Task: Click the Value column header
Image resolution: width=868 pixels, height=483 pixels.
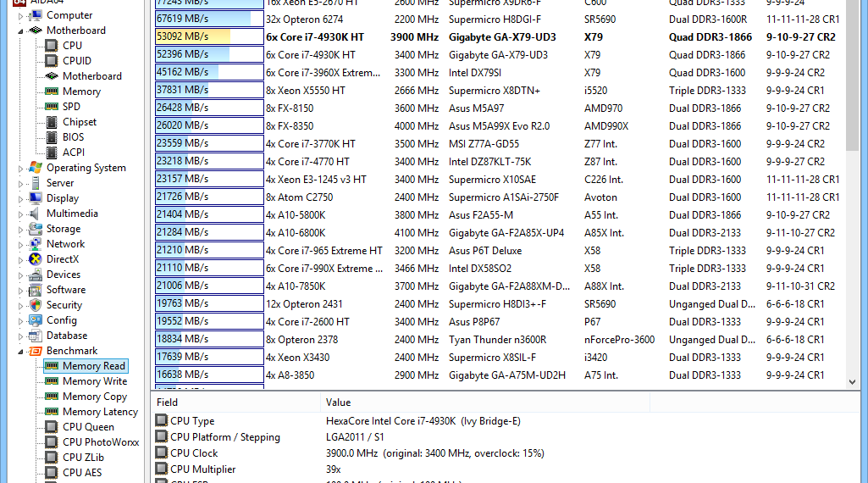Action: click(x=338, y=402)
